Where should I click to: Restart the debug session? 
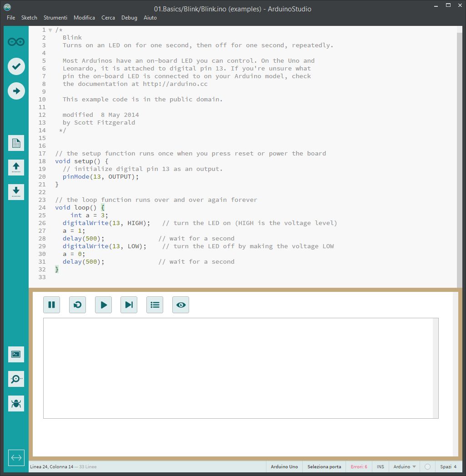point(77,305)
